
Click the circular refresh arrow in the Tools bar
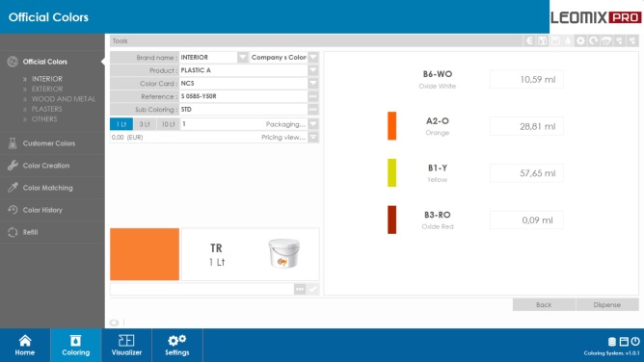coord(594,40)
